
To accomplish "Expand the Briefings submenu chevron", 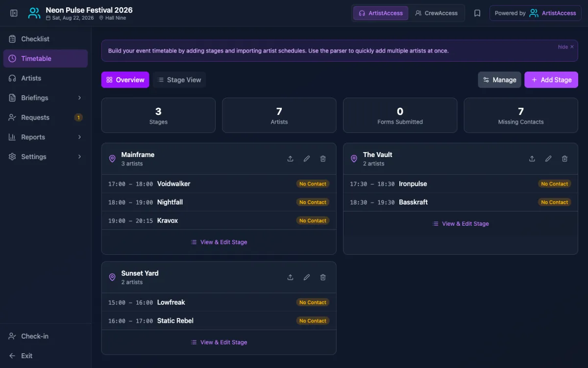I will coord(79,98).
